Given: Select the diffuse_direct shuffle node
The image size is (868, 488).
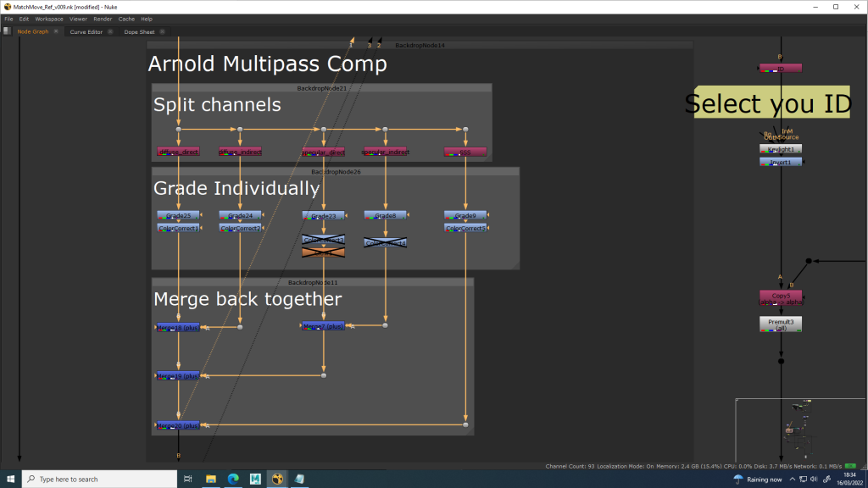Looking at the screenshot, I should coord(178,152).
